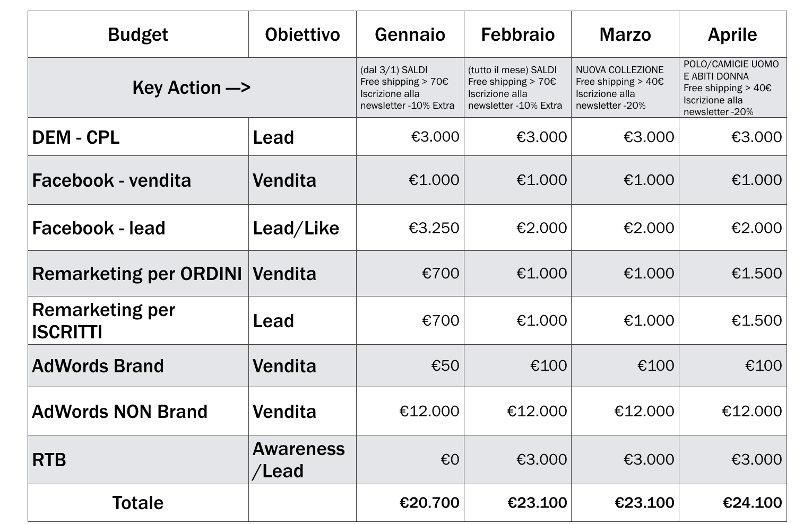
Task: Select the Gennaio total €20.700
Action: pos(429,503)
